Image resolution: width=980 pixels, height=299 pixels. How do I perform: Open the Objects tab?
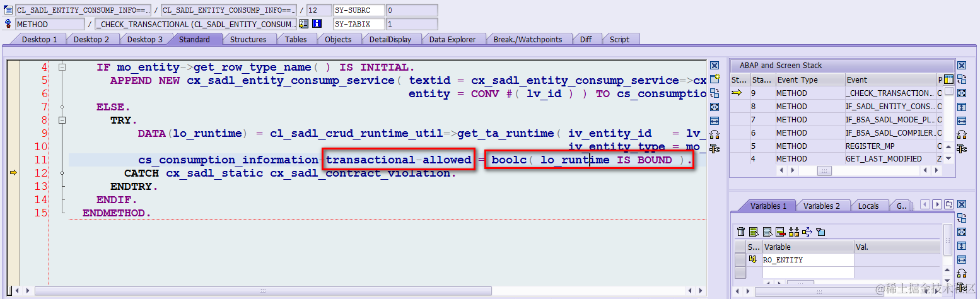[338, 39]
